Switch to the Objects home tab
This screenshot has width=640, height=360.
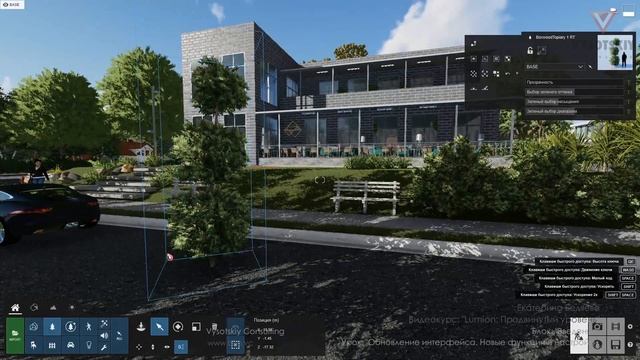[15, 308]
